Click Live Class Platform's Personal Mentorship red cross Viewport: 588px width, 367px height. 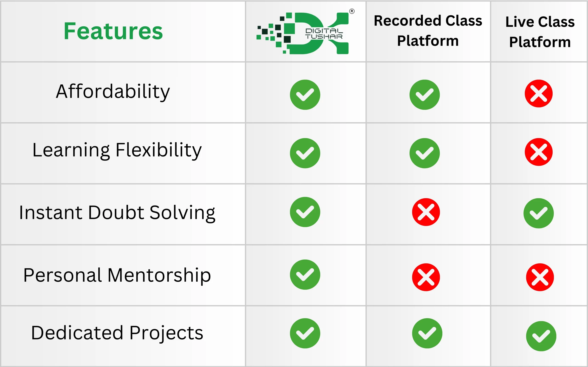(540, 277)
